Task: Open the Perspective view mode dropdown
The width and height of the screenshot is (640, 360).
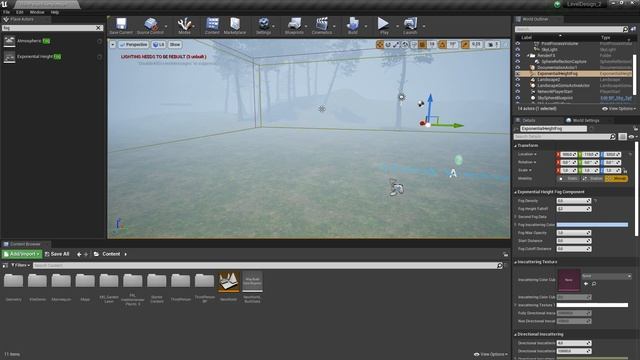Action: (133, 44)
